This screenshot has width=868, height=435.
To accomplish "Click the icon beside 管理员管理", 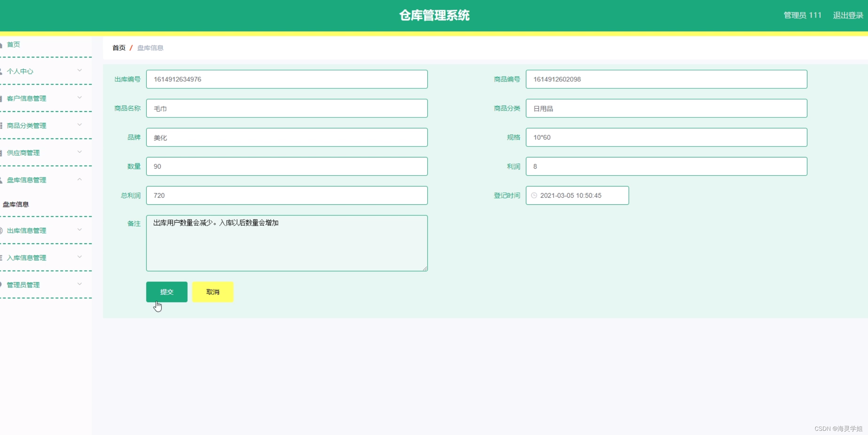I will (x=1, y=285).
